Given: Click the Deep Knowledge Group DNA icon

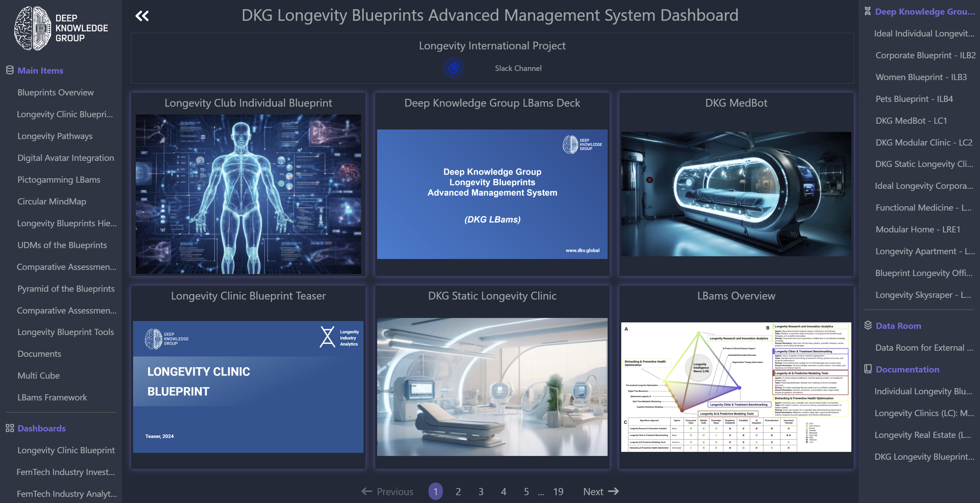Looking at the screenshot, I should pyautogui.click(x=867, y=12).
